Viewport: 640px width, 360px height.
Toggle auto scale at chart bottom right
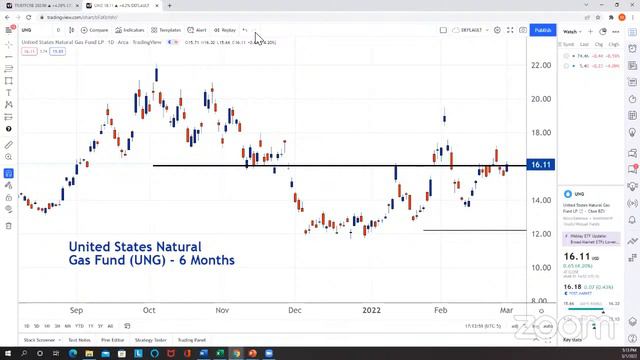click(548, 327)
